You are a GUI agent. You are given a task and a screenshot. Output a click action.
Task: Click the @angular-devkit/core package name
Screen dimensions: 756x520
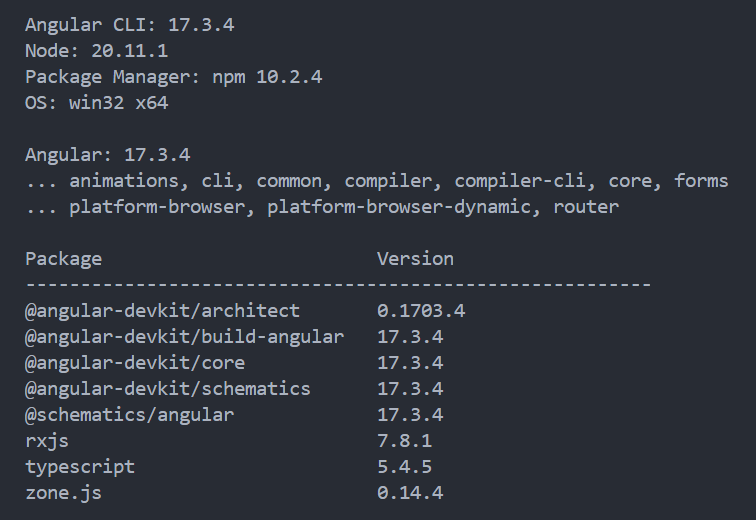[x=135, y=363]
